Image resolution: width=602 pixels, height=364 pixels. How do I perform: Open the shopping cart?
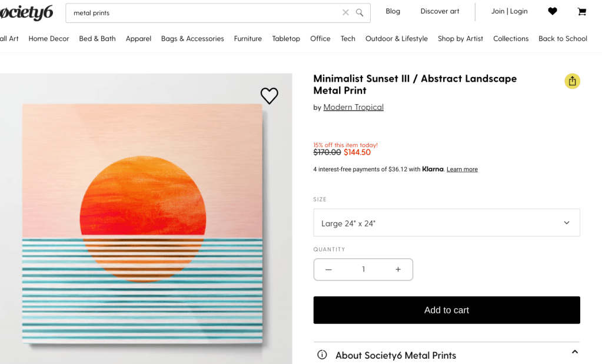point(581,11)
